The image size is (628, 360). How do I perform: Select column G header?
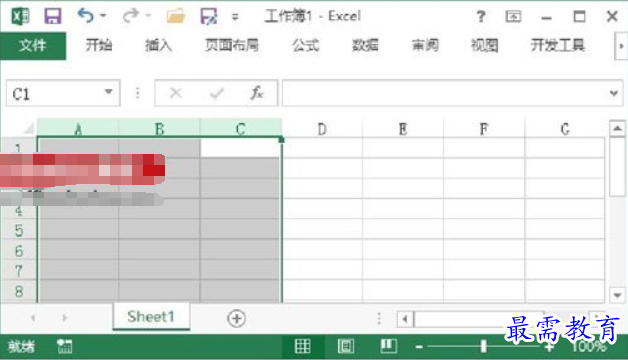[565, 128]
